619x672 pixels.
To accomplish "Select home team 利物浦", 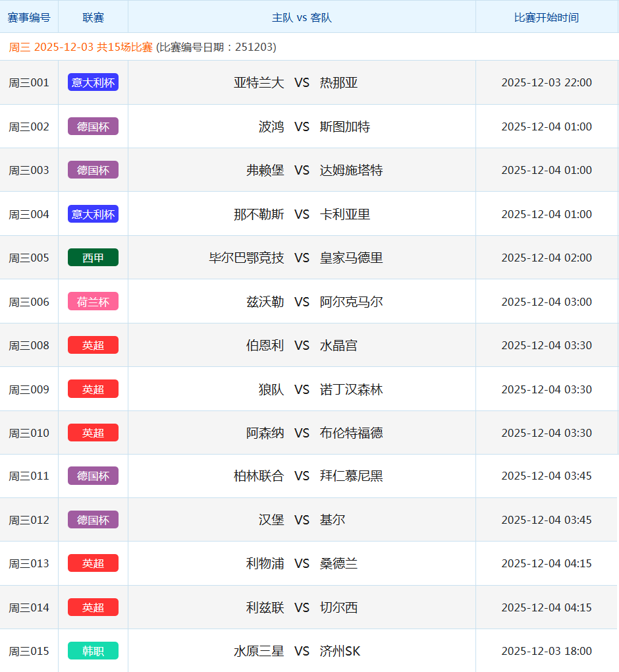I will 265,563.
